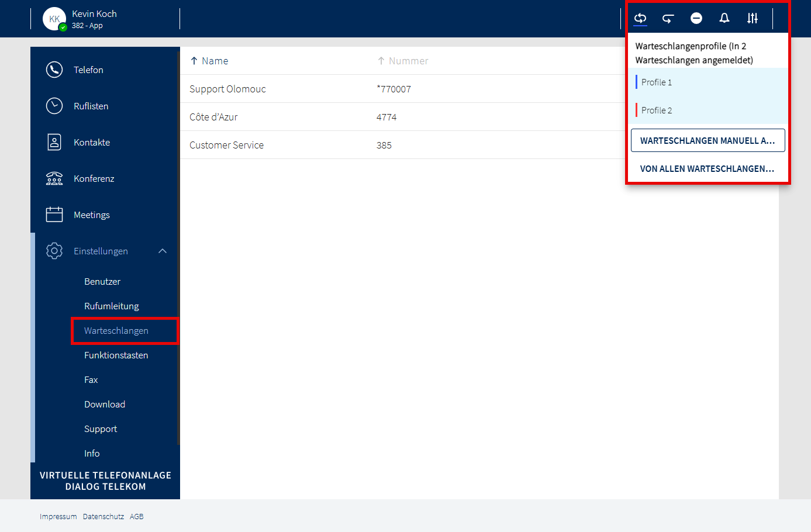Click the call forwarding arrow icon

(x=668, y=19)
